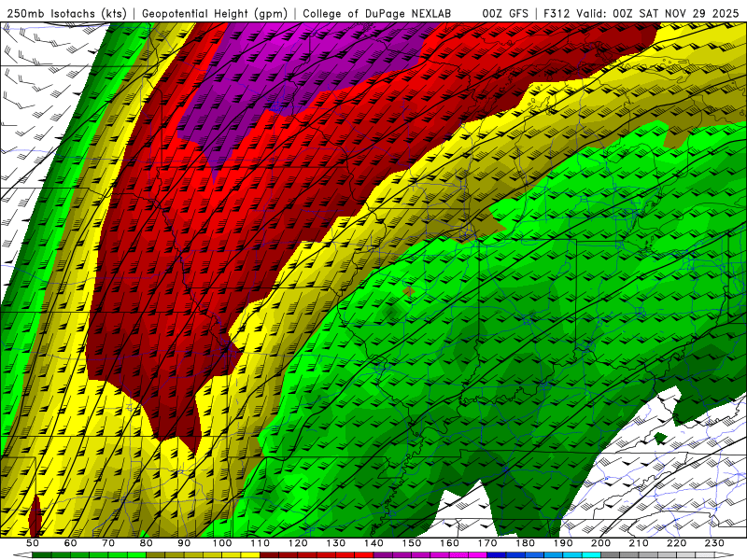Click the 90 label on the color scale

[x=184, y=543]
